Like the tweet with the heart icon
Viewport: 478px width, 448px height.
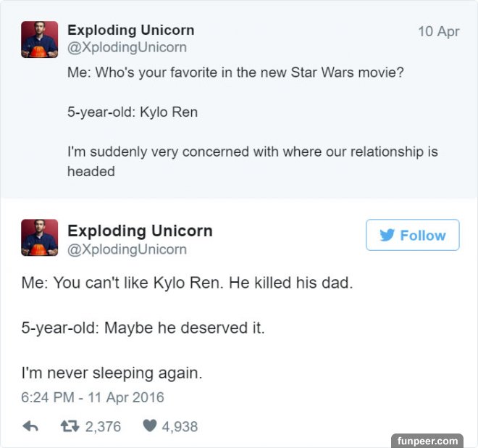click(149, 427)
